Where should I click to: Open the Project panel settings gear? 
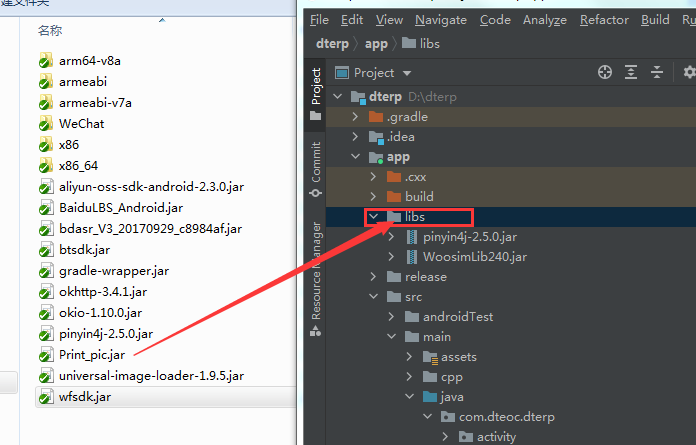tap(688, 72)
